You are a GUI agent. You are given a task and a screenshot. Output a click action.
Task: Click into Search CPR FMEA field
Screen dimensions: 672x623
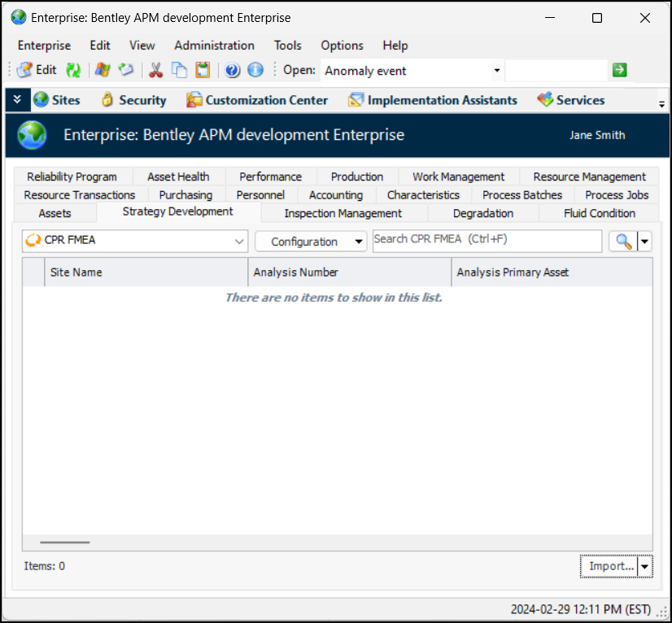(487, 241)
